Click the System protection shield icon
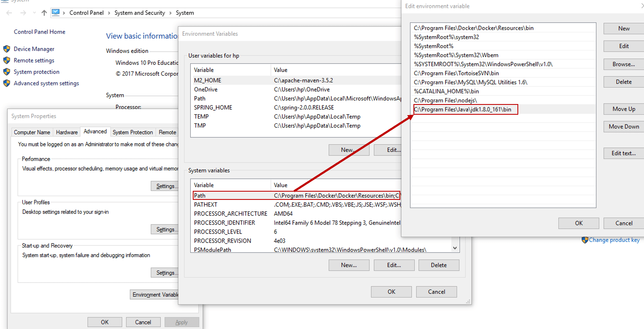The height and width of the screenshot is (329, 644). point(7,72)
